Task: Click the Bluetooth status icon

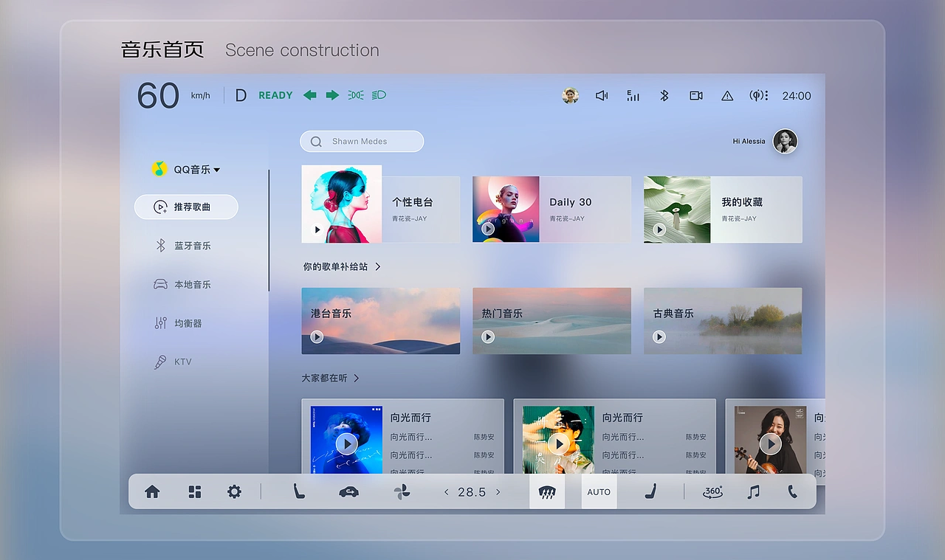Action: coord(664,96)
